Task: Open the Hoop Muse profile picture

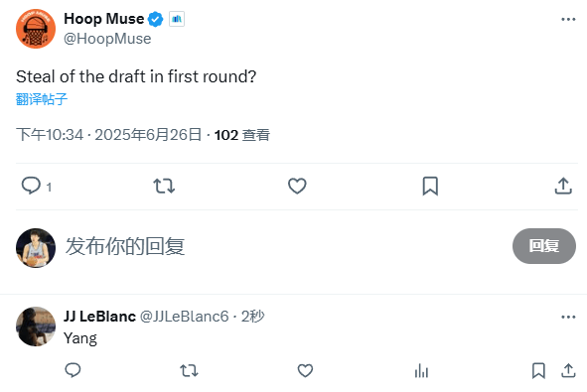Action: [36, 29]
